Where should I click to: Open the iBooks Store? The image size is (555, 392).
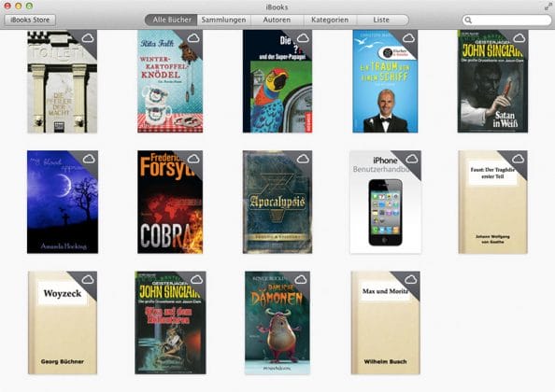(30, 20)
